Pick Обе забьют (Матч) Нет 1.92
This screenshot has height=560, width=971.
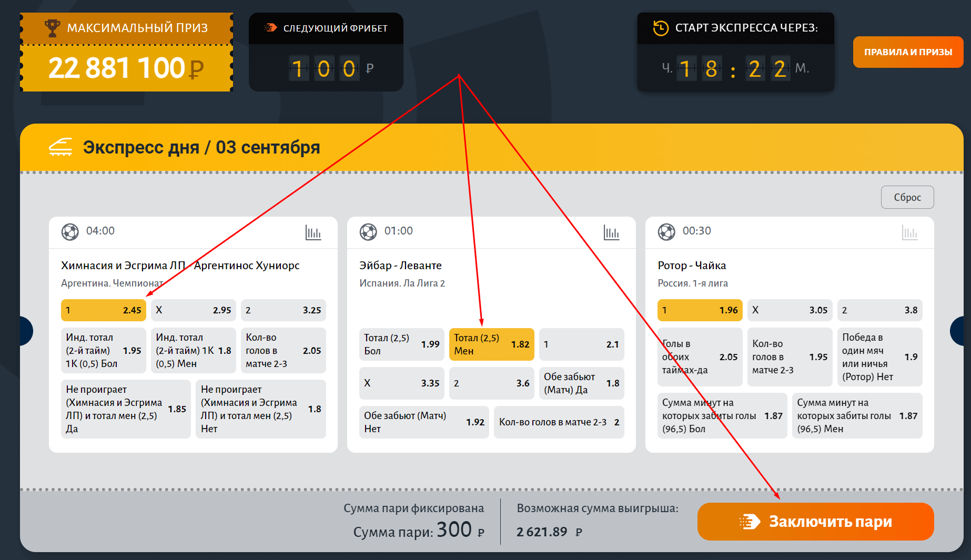pos(424,422)
